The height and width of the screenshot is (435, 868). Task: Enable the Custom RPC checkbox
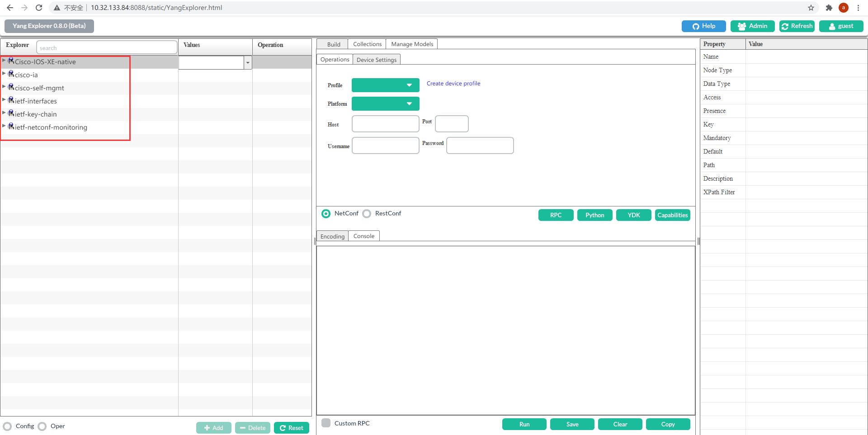pos(326,423)
